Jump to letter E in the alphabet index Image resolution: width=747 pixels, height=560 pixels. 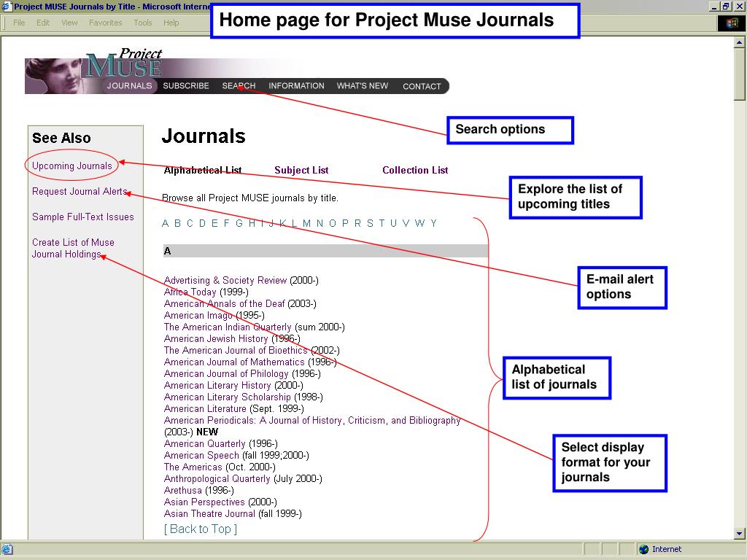click(x=214, y=223)
